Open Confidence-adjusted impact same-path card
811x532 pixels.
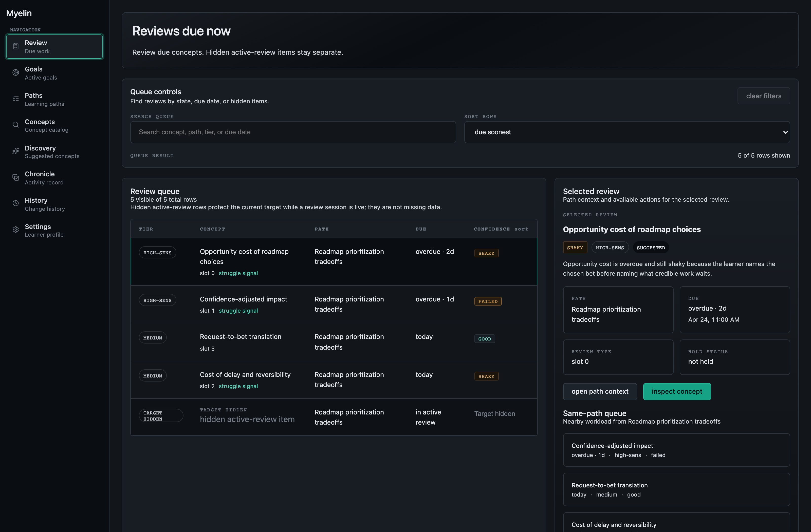(x=676, y=450)
